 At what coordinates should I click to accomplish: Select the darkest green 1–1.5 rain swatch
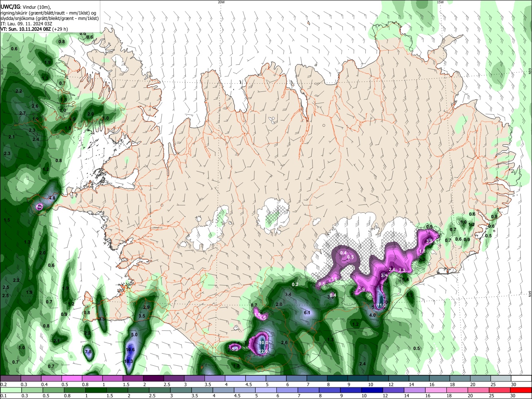(96, 390)
